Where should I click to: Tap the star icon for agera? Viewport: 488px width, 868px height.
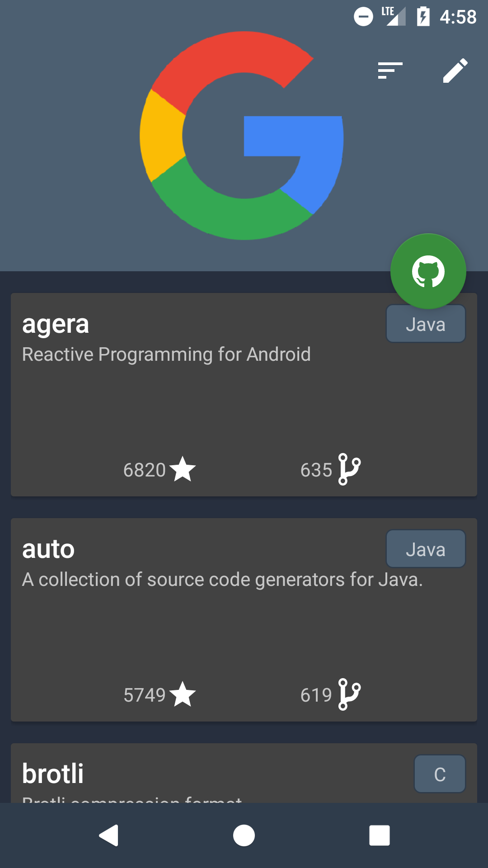(183, 469)
